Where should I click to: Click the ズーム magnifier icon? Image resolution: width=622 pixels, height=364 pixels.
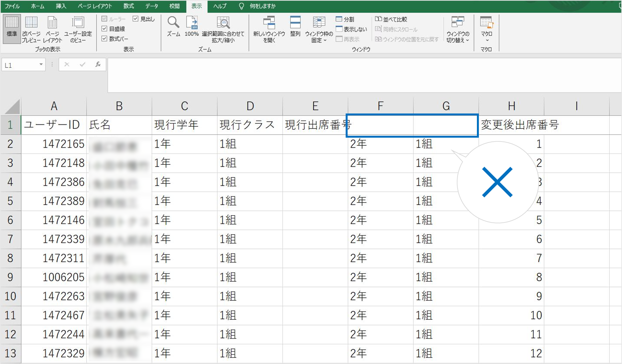point(173,23)
